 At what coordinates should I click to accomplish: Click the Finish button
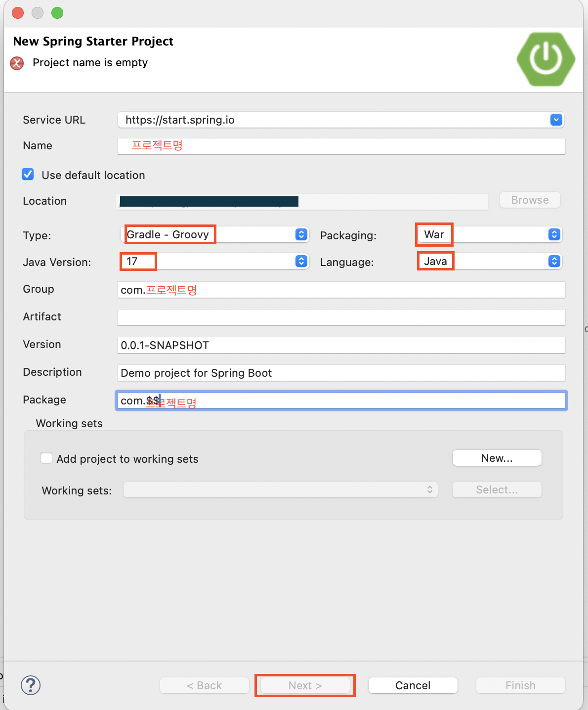[x=521, y=685]
